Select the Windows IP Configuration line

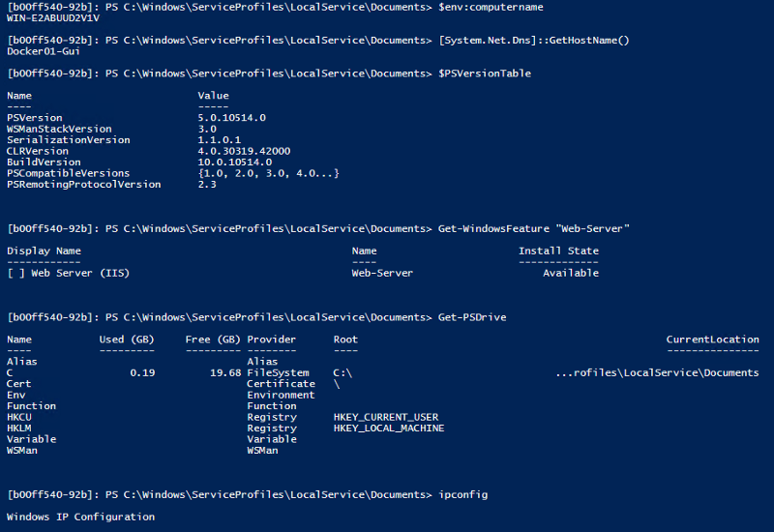(x=80, y=517)
